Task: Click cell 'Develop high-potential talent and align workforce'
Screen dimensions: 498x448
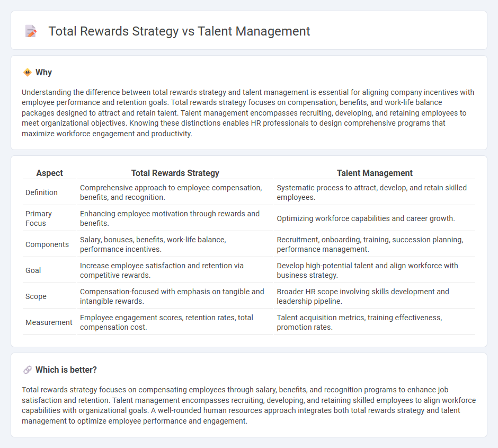Action: pos(375,270)
